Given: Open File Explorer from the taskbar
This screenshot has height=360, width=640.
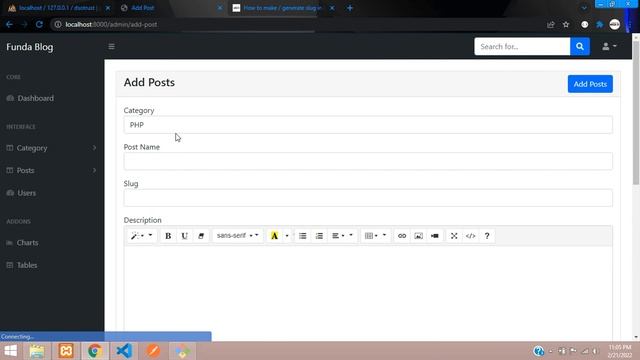Looking at the screenshot, I should point(37,351).
